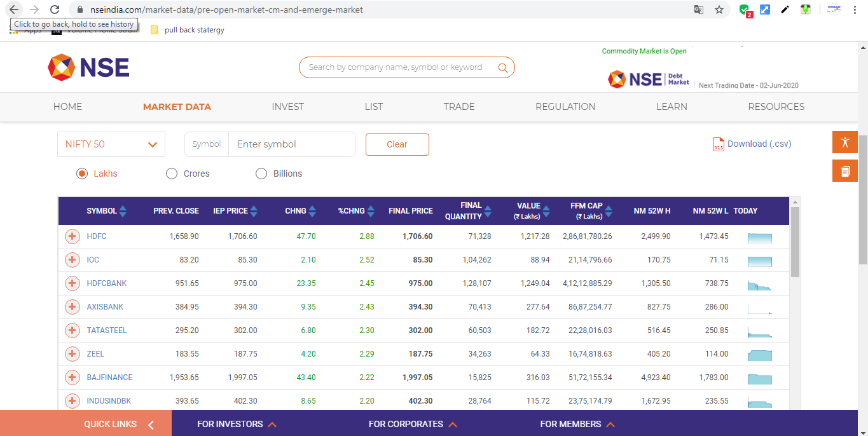Expand the TATASTEEL row plus icon

[x=72, y=330]
